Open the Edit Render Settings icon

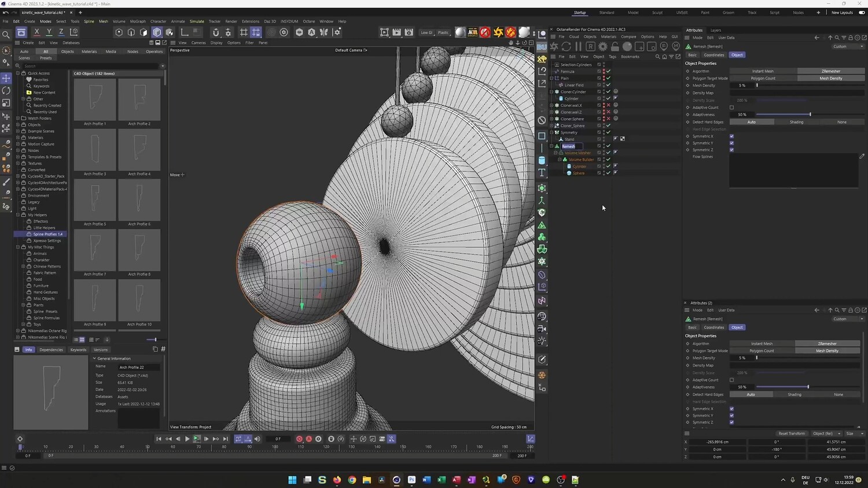pos(409,32)
